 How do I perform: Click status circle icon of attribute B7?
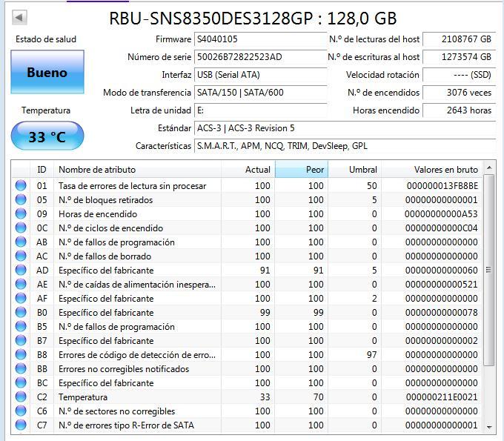[21, 341]
